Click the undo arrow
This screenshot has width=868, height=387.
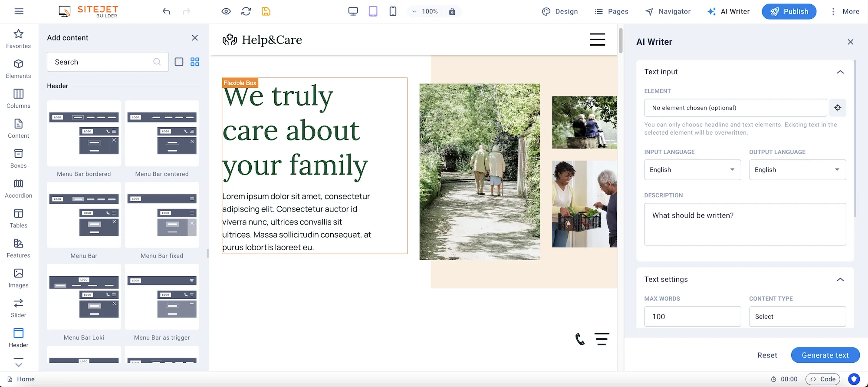(x=166, y=11)
